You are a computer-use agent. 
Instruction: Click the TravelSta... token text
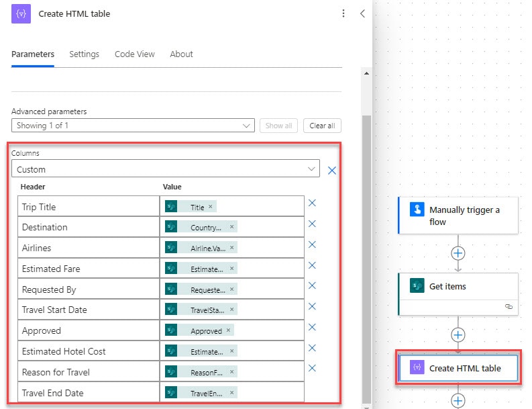click(207, 310)
